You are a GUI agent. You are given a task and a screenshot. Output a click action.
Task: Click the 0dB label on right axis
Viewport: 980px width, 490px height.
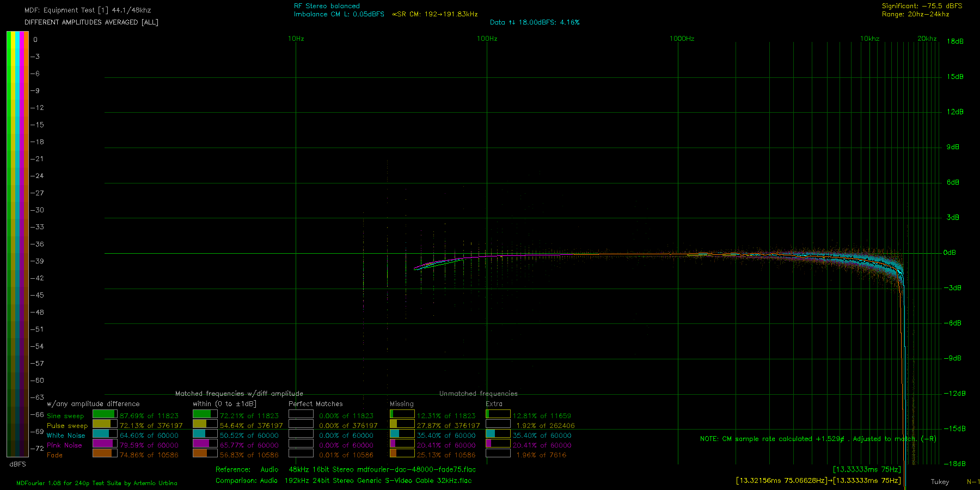point(950,253)
